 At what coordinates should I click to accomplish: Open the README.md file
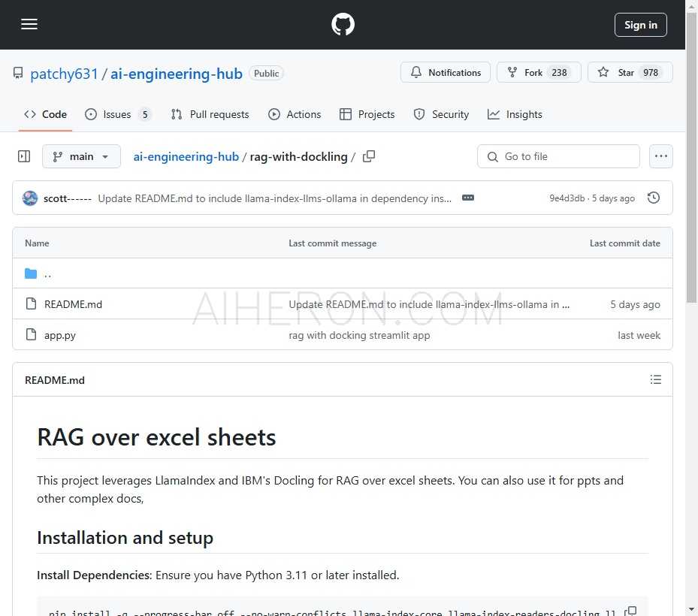(x=73, y=303)
